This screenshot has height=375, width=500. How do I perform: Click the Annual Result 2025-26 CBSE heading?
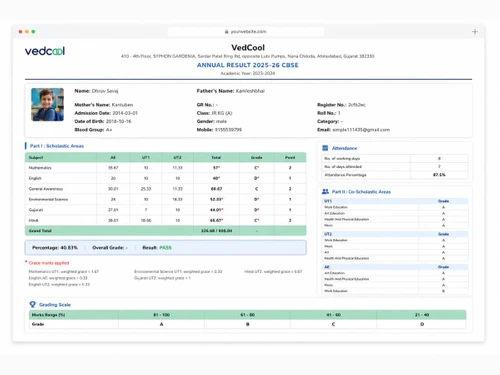click(248, 65)
